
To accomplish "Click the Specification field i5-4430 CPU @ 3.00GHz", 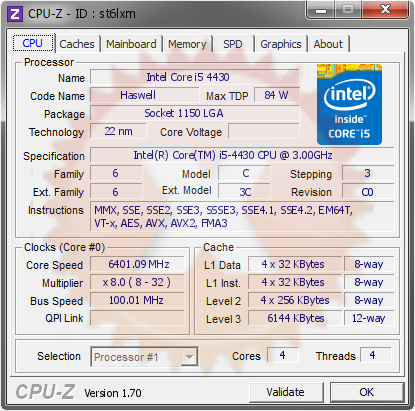I will point(242,155).
